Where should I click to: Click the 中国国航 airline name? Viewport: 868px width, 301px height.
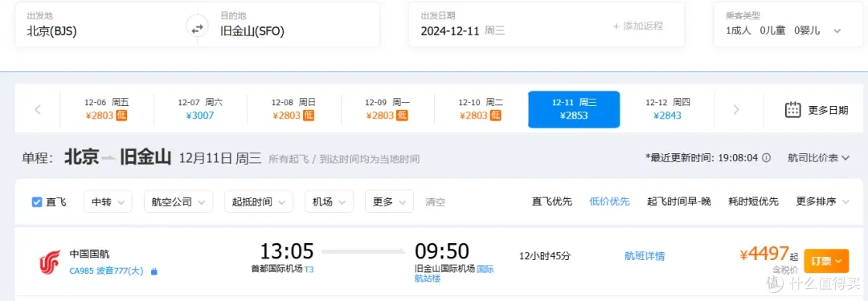(90, 254)
